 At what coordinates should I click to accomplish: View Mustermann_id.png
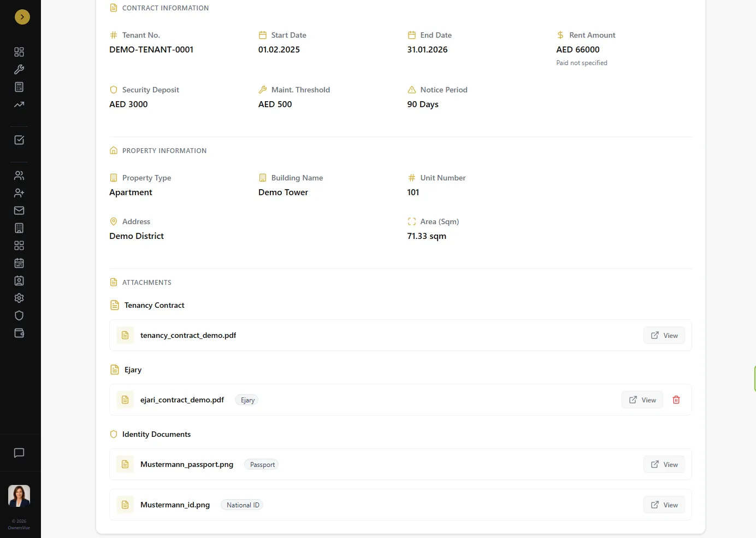pyautogui.click(x=664, y=505)
